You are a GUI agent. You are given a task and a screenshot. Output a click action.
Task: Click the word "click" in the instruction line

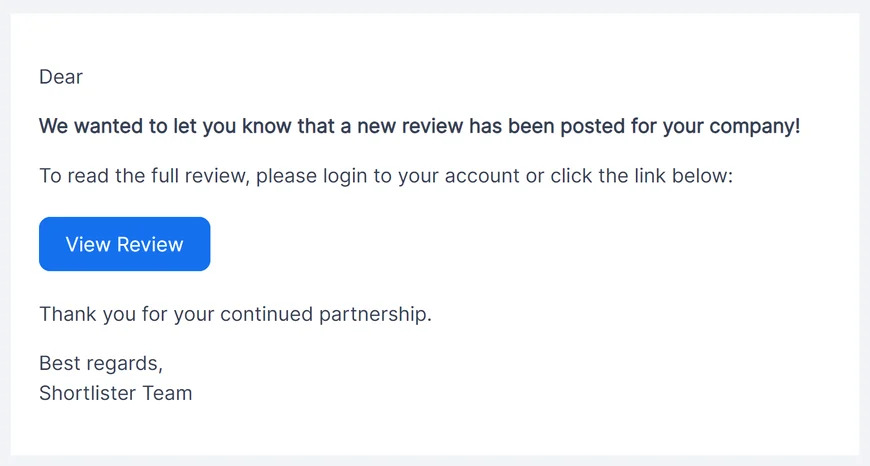pos(569,177)
